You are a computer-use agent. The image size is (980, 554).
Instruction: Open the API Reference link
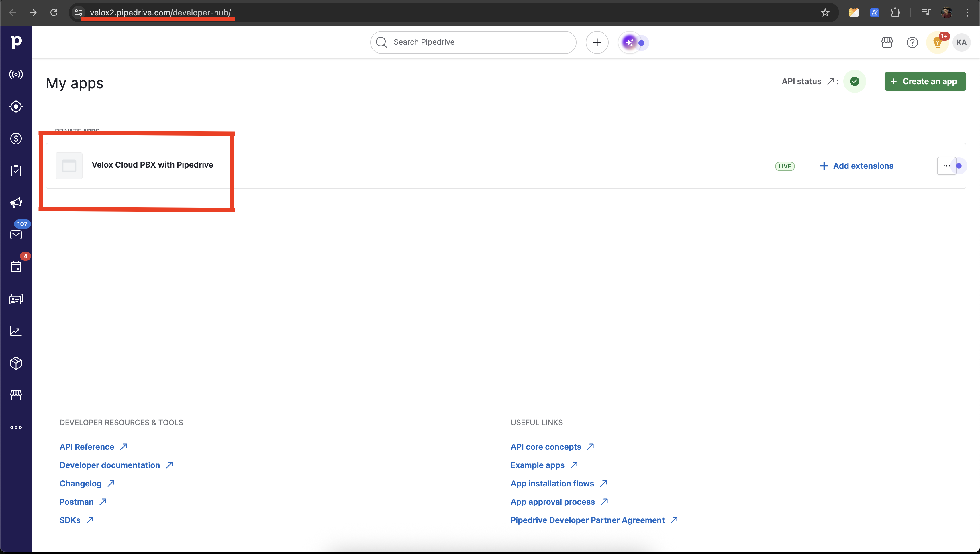(87, 447)
